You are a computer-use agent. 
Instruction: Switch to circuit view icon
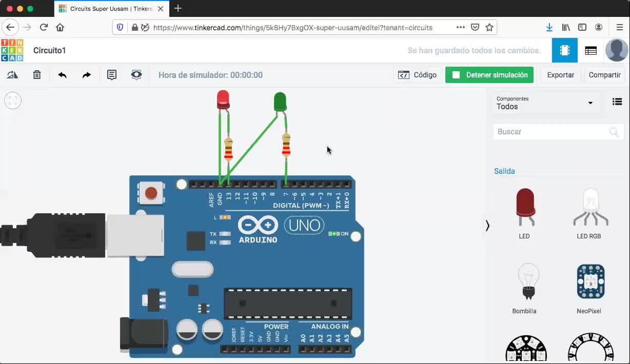565,50
